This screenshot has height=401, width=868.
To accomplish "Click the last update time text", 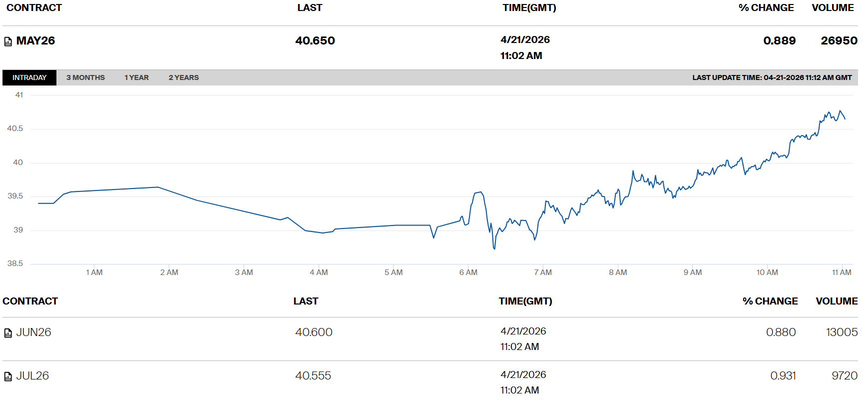I will pyautogui.click(x=772, y=77).
